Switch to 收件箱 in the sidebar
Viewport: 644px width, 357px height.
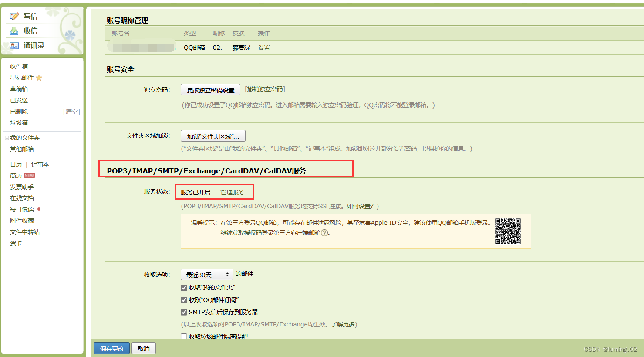tap(19, 66)
